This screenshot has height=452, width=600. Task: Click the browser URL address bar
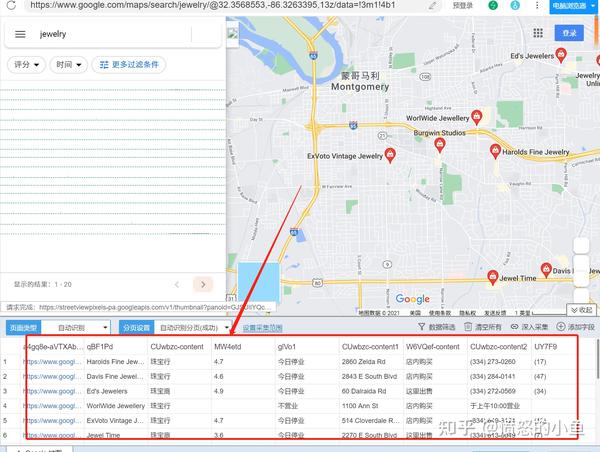[x=230, y=5]
